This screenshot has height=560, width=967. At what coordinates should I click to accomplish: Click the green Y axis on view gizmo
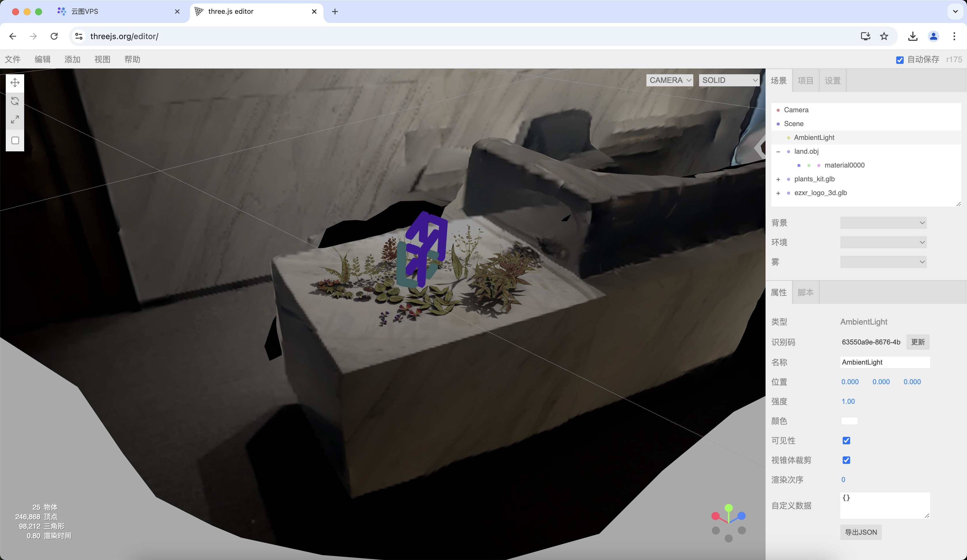pyautogui.click(x=729, y=508)
